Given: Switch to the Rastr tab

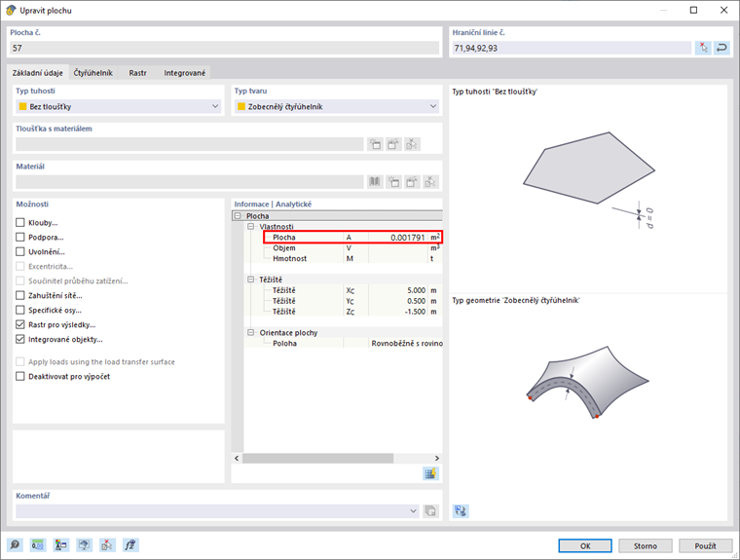Looking at the screenshot, I should pyautogui.click(x=138, y=73).
